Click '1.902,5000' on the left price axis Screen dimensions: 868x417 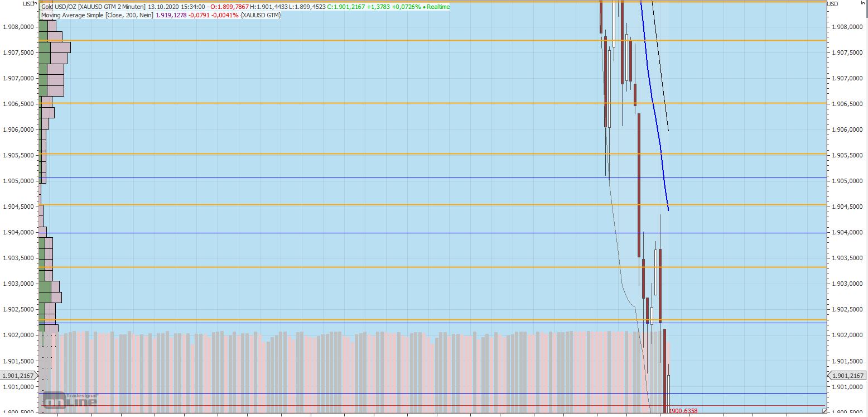tap(18, 309)
